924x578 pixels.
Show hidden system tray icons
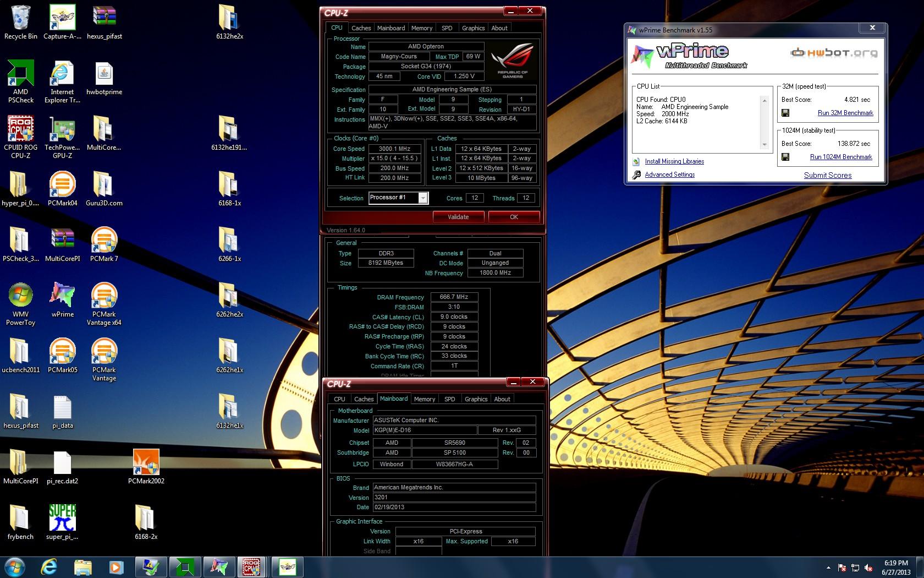click(x=828, y=568)
